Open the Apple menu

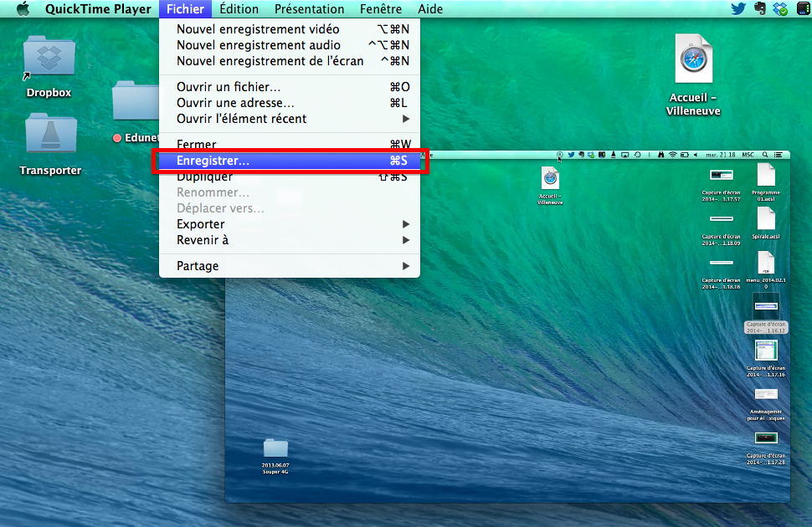tap(23, 9)
